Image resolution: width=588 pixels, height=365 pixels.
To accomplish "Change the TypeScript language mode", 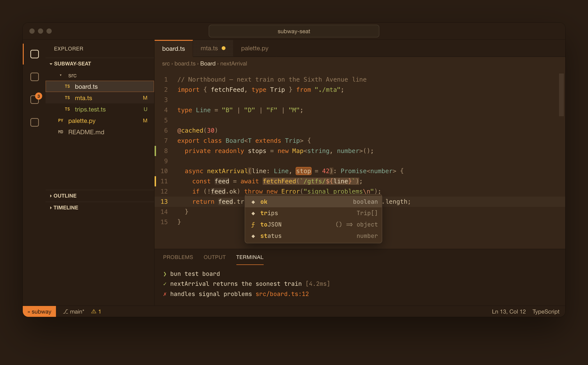I will [546, 311].
